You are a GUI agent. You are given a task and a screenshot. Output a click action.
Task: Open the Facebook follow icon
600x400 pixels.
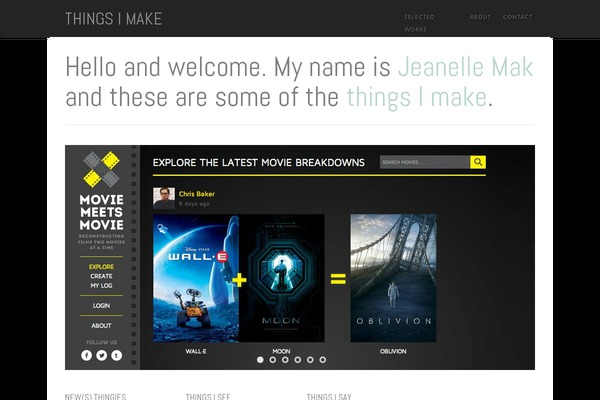point(86,355)
